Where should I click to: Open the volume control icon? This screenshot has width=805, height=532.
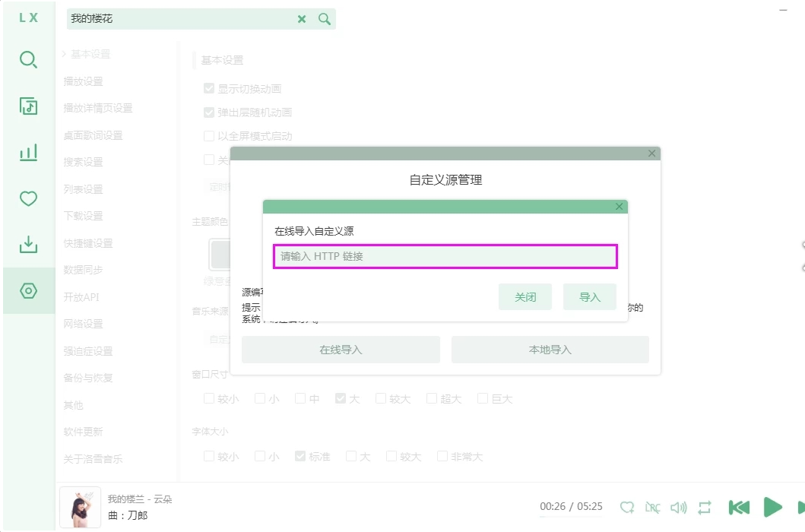[679, 507]
